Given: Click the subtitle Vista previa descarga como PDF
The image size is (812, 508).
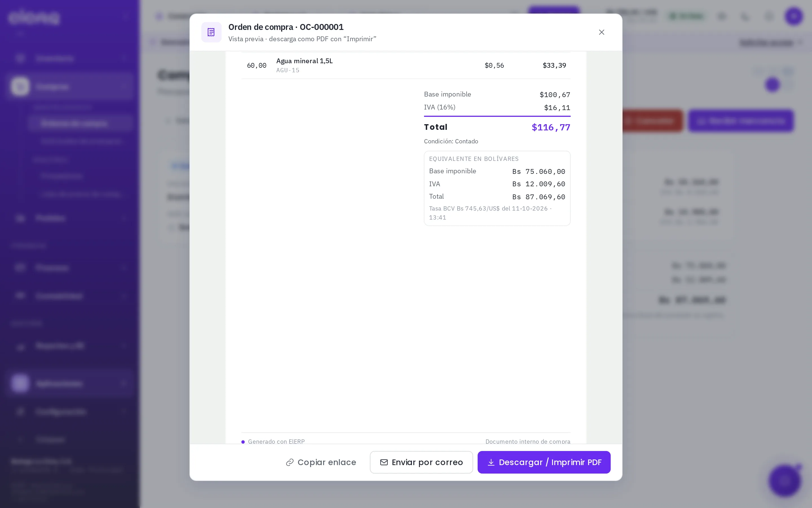Looking at the screenshot, I should click(x=302, y=39).
